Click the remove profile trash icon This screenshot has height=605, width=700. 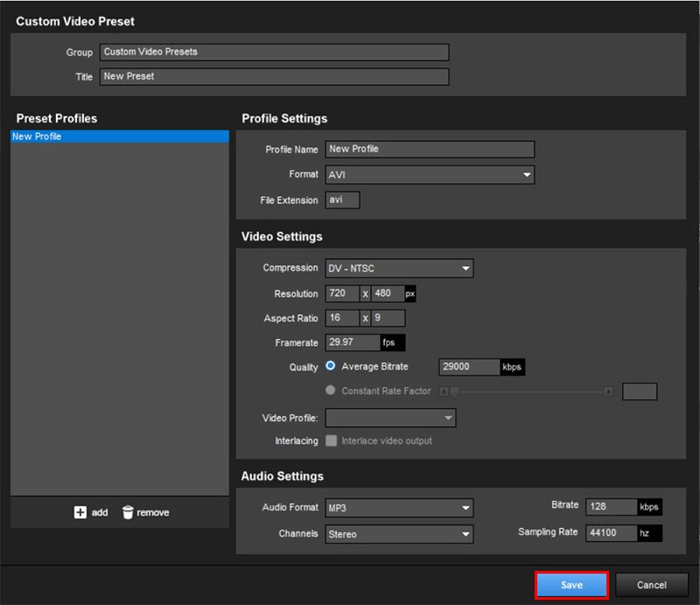128,512
